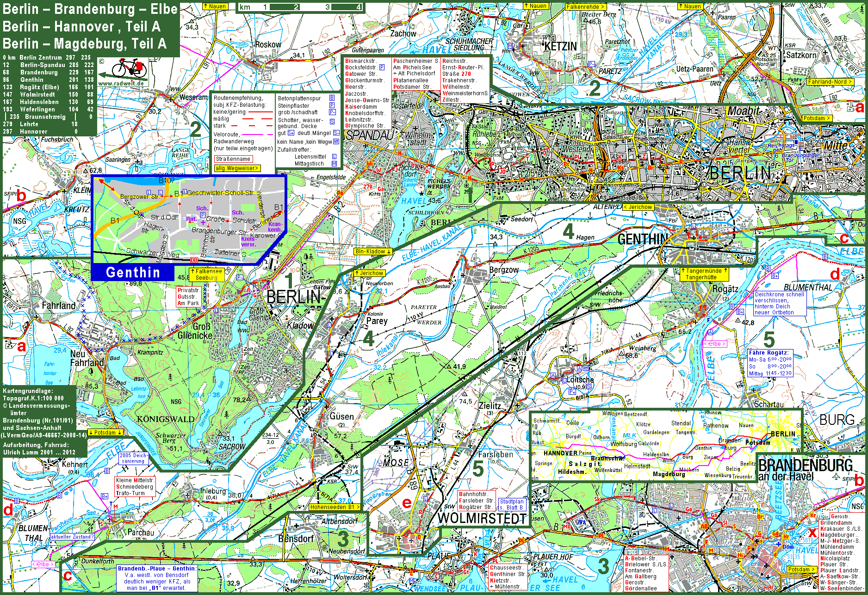The width and height of the screenshot is (868, 595).
Task: Click the 'Falkensee Seeburg' yellow signpost
Action: pyautogui.click(x=206, y=275)
